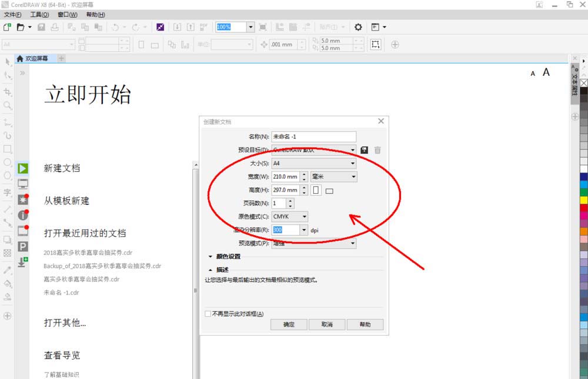This screenshot has width=588, height=379.
Task: Open the rendering resolution dpi dropdown
Action: 304,230
